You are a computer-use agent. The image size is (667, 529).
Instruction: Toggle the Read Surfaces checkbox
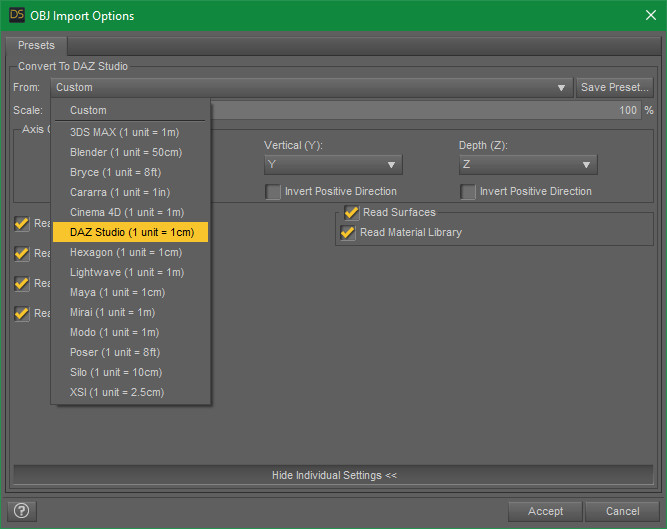click(x=351, y=212)
